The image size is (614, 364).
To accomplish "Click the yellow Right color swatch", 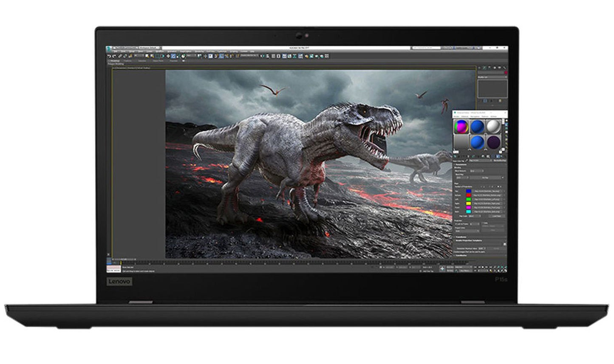I will [x=468, y=203].
